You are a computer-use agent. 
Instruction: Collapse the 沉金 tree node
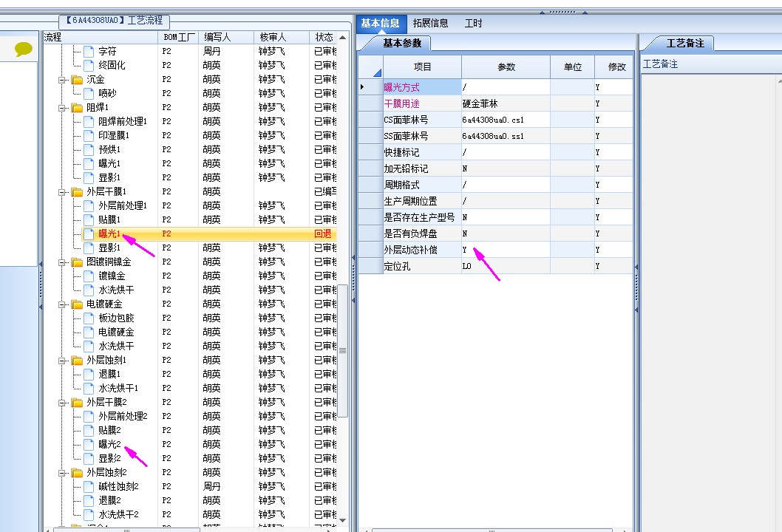pyautogui.click(x=62, y=80)
